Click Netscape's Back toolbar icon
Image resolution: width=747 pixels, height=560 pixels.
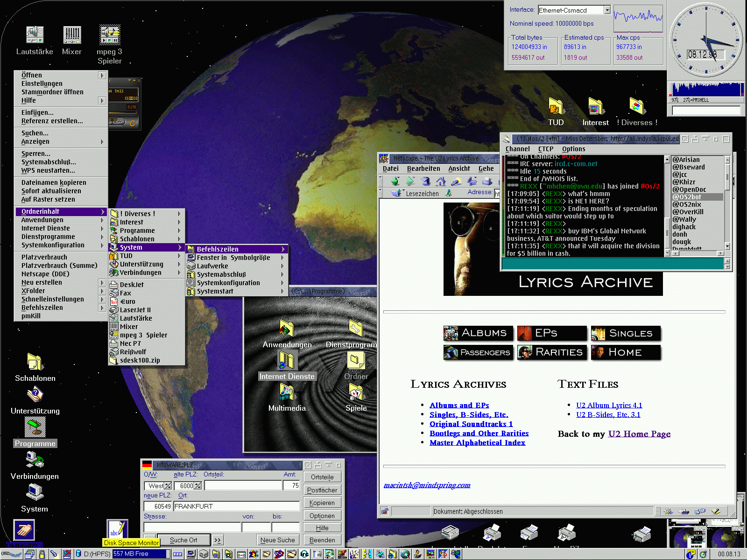point(395,181)
